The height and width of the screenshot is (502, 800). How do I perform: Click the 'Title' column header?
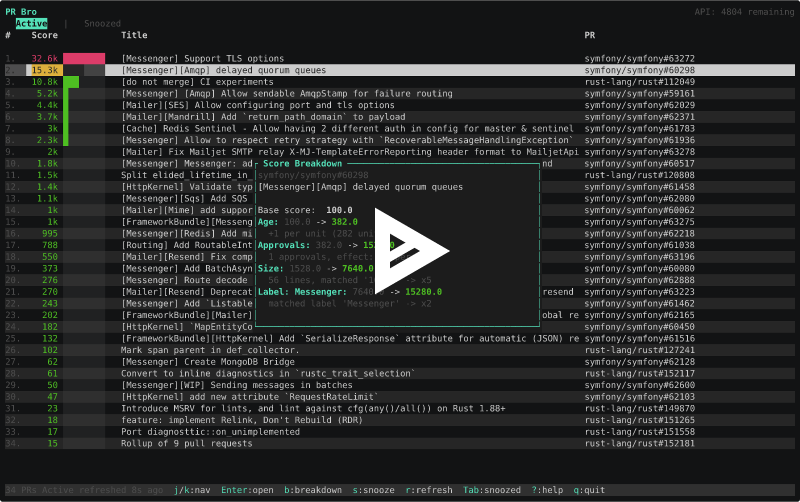pyautogui.click(x=134, y=35)
